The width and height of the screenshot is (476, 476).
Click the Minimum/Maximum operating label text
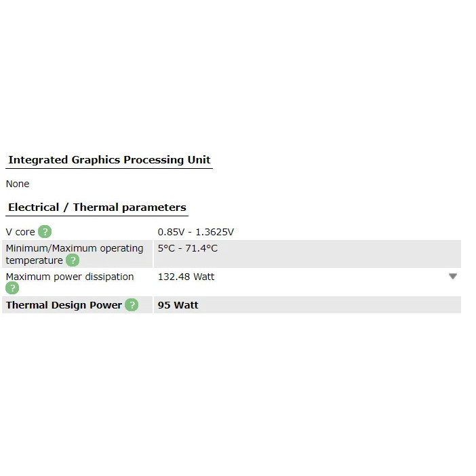coord(75,248)
